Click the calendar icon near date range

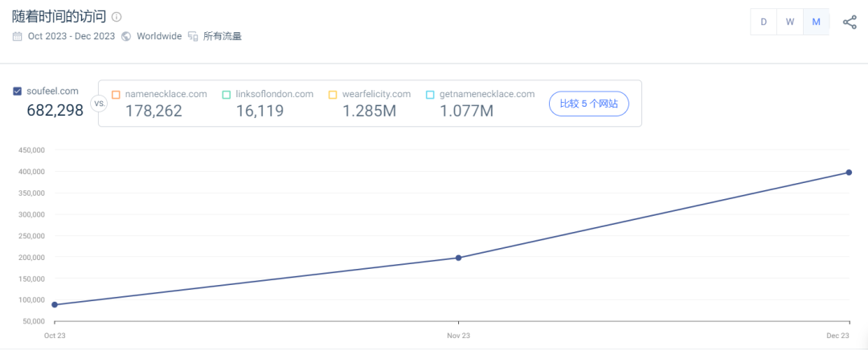(x=18, y=36)
